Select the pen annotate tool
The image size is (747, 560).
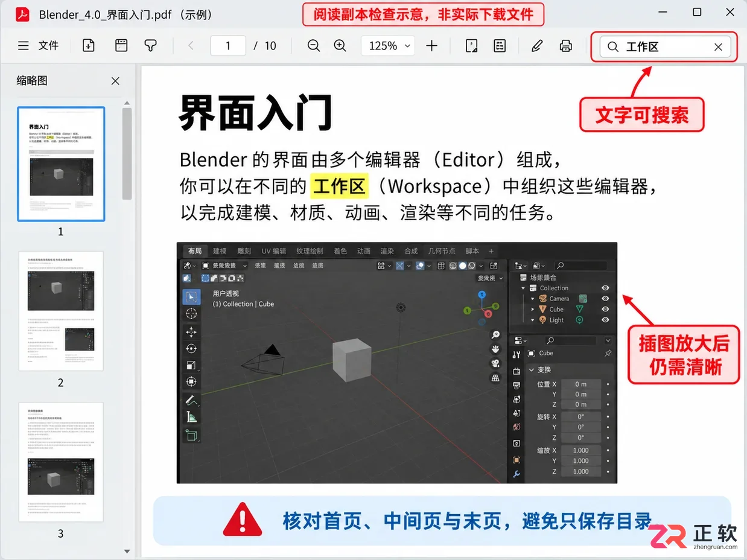coord(537,46)
